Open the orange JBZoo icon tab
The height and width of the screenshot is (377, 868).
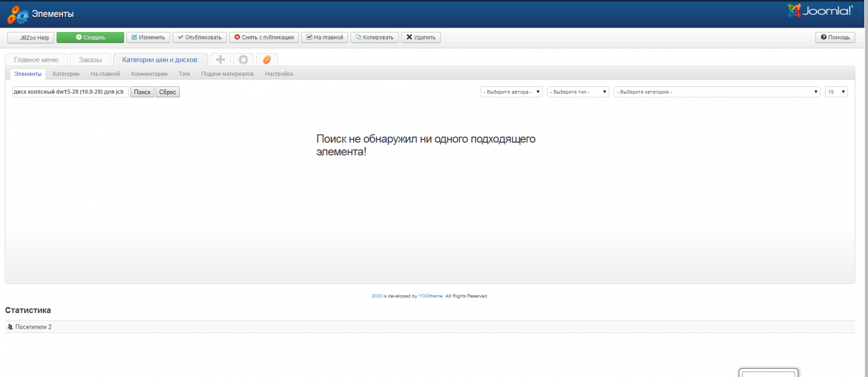click(x=266, y=60)
